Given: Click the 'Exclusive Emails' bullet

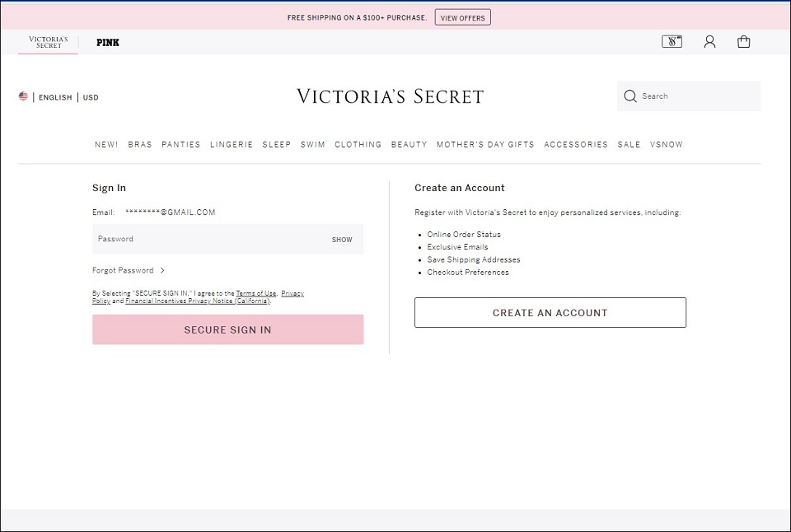Looking at the screenshot, I should [457, 247].
